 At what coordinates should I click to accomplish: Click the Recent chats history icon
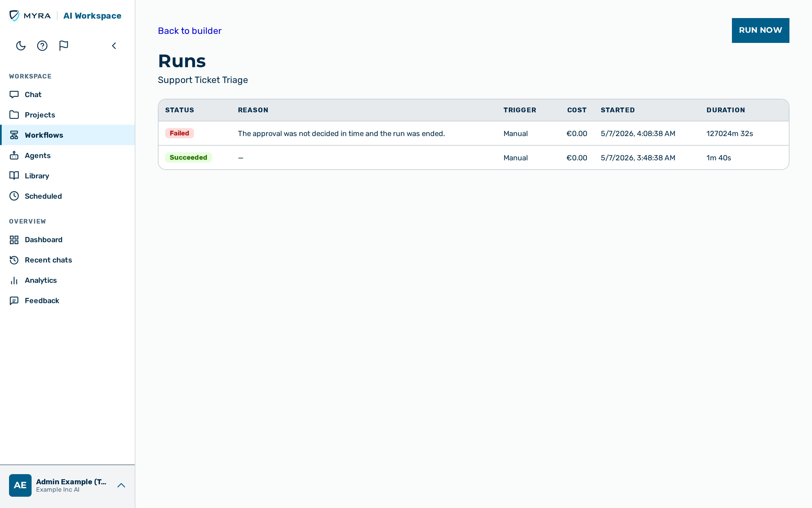tap(14, 260)
